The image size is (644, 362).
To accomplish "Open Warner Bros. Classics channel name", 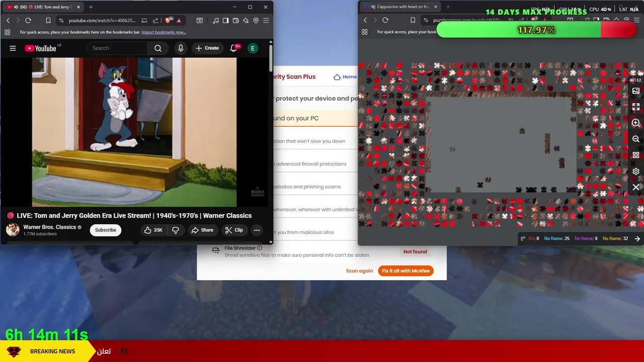I will coord(49,227).
